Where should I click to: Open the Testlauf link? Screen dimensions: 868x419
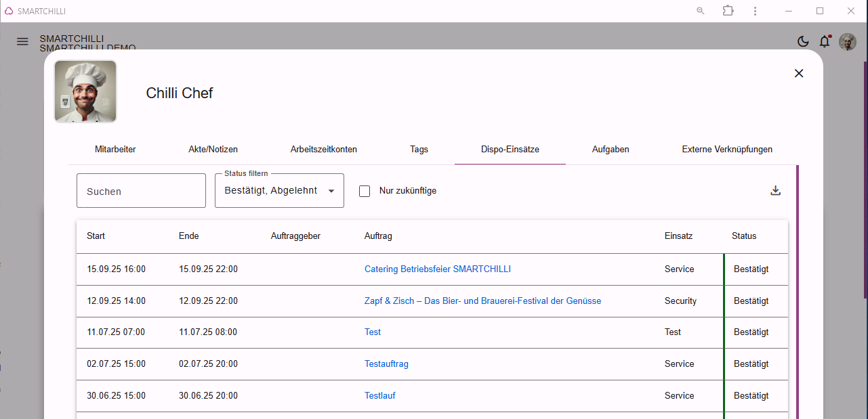[380, 395]
